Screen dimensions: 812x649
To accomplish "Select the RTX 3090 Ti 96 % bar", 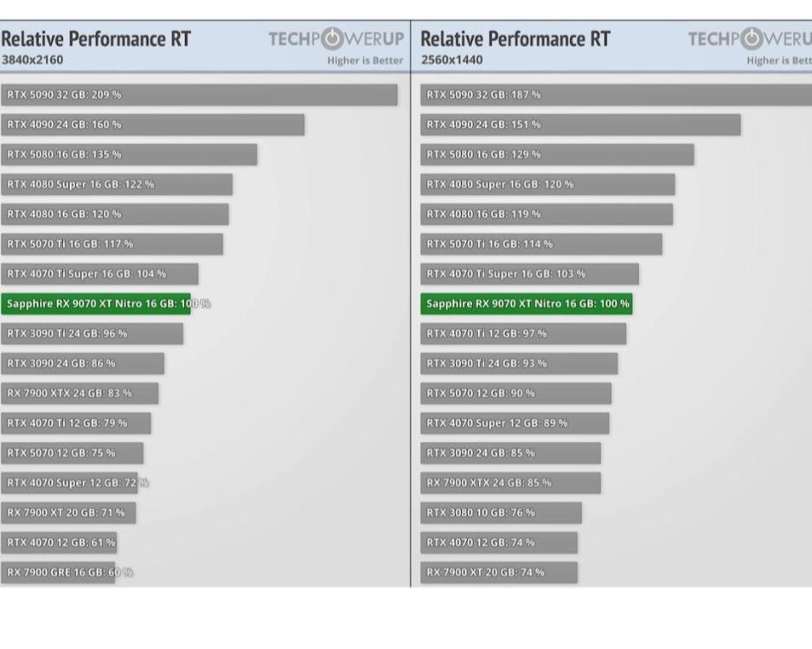I will click(x=92, y=333).
